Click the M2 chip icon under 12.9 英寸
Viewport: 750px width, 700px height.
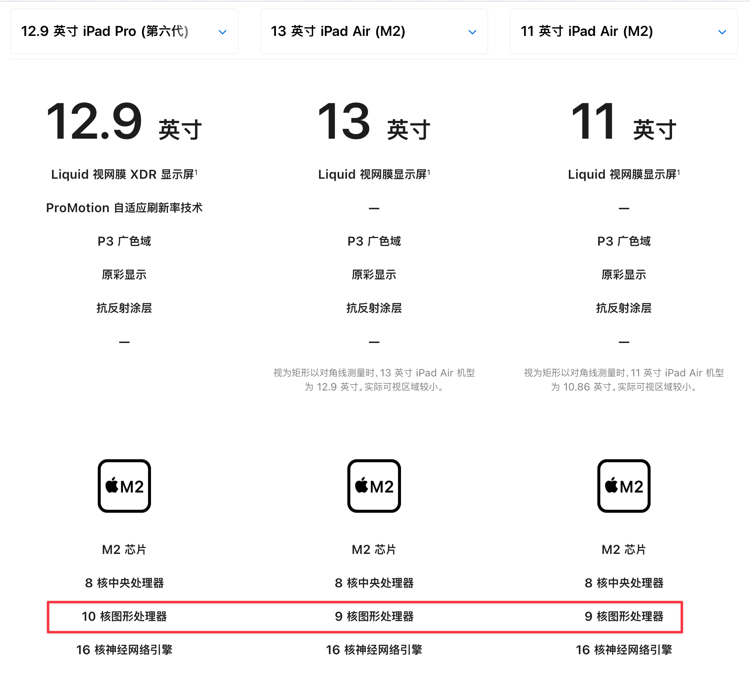(124, 486)
